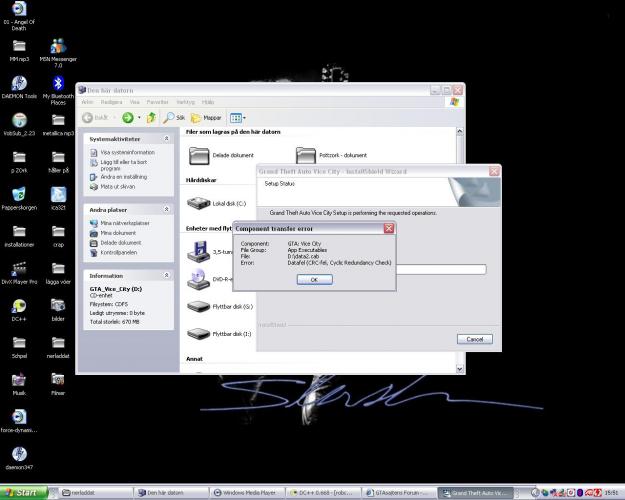The image size is (625, 500).
Task: Toggle the Mappar folders pane
Action: coord(206,118)
